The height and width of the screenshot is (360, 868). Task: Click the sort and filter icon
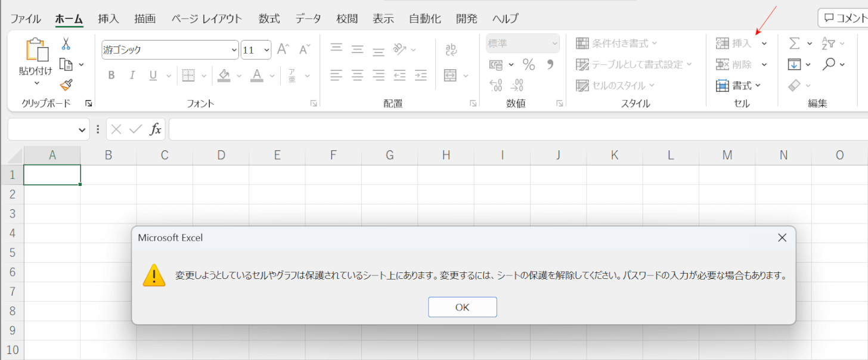pos(829,44)
